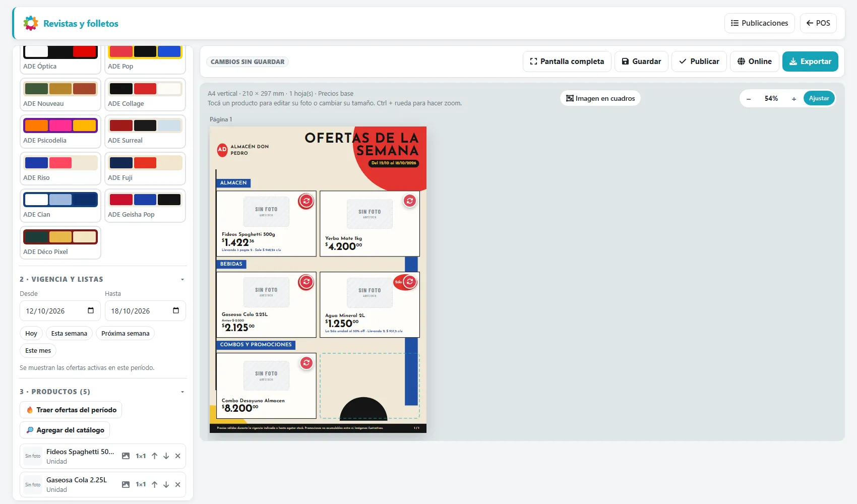This screenshot has height=504, width=857.
Task: Swap photo on Fideos Spaghetti flyer card
Action: point(306,201)
